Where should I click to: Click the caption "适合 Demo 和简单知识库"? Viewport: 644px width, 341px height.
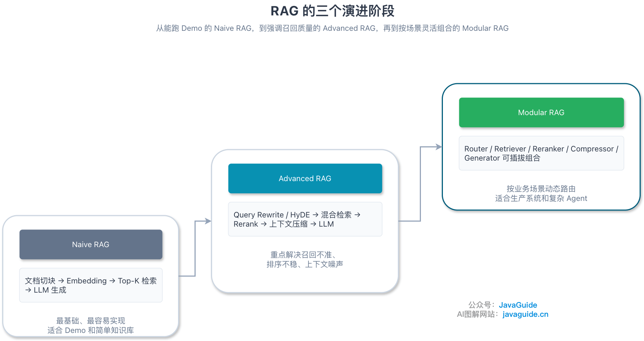91,330
